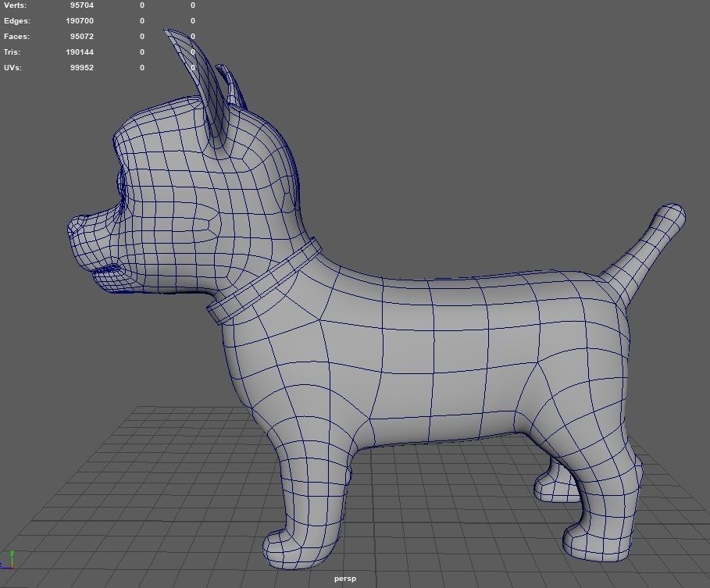Click the UV count value 99952
Screen dimensions: 710x588
coord(82,67)
